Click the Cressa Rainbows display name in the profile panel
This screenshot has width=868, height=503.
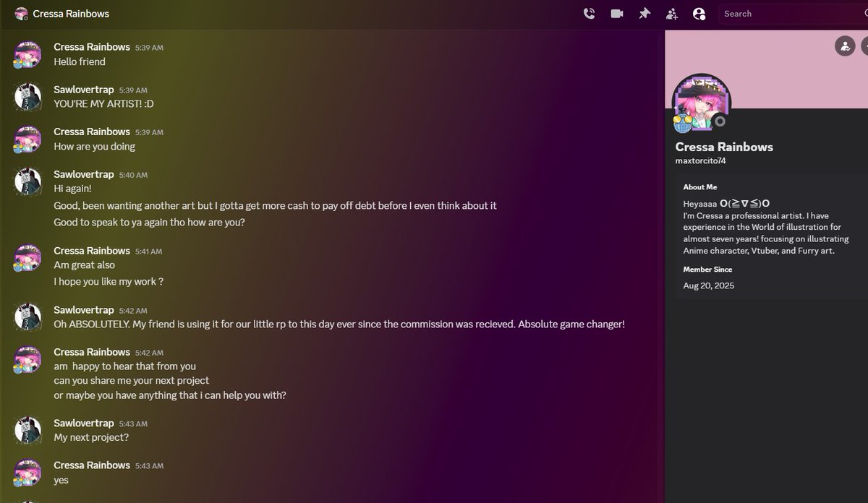pos(724,147)
